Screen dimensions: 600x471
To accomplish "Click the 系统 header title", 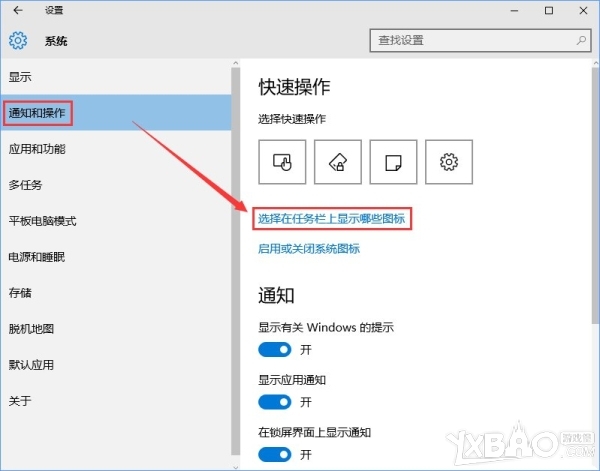I will 56,41.
